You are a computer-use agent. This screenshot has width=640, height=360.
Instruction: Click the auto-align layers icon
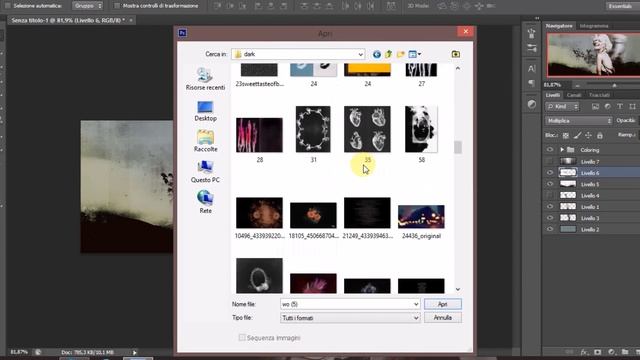pyautogui.click(x=391, y=6)
